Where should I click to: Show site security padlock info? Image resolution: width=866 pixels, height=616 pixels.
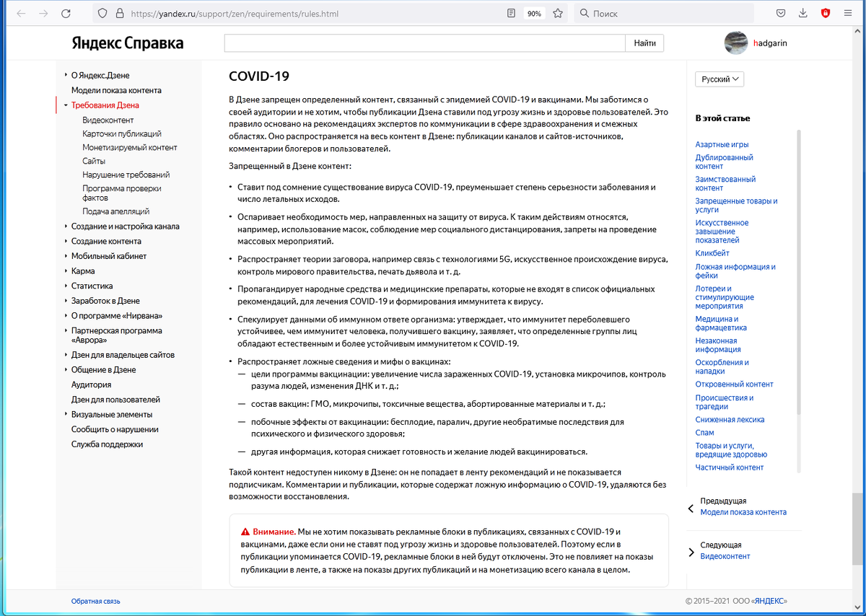coord(119,14)
